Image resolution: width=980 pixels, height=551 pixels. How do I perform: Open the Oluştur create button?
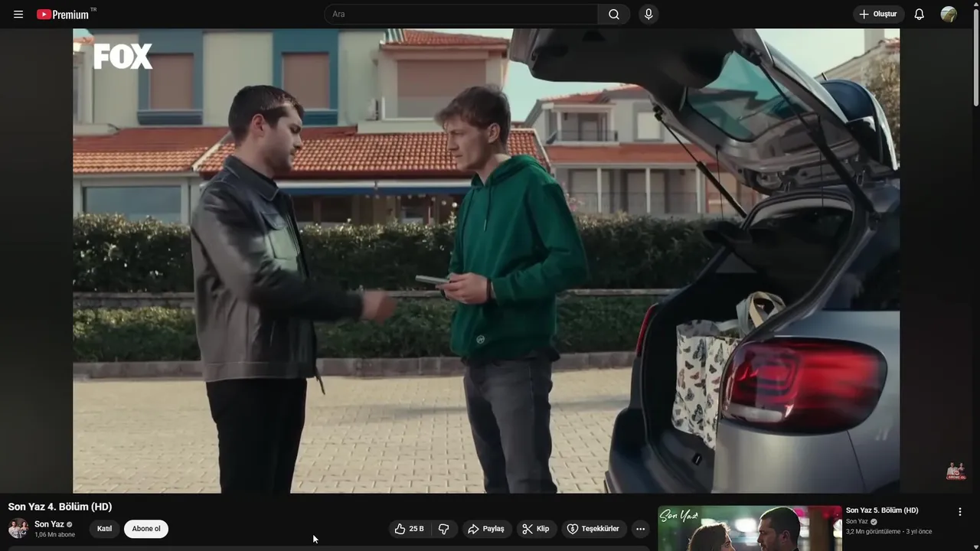pos(879,15)
